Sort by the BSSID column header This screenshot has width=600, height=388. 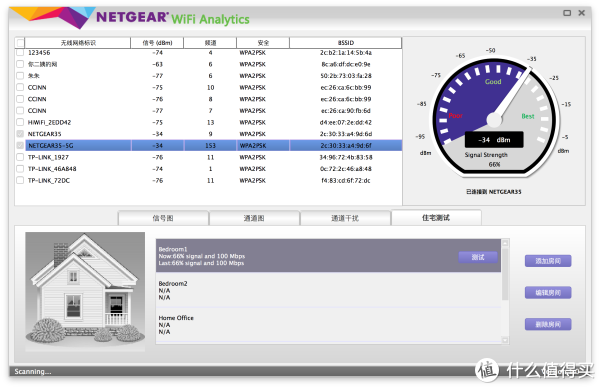346,43
